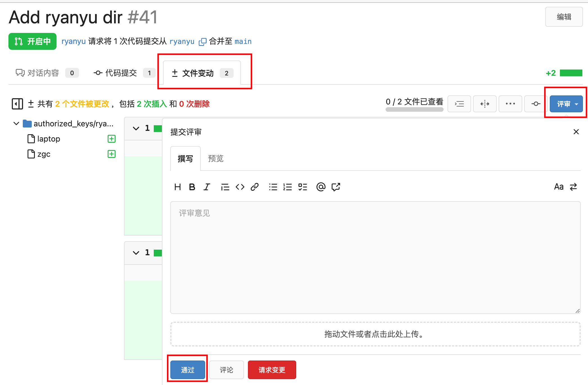Click the @ mention icon
Viewport: 588px width, 385px height.
click(321, 187)
